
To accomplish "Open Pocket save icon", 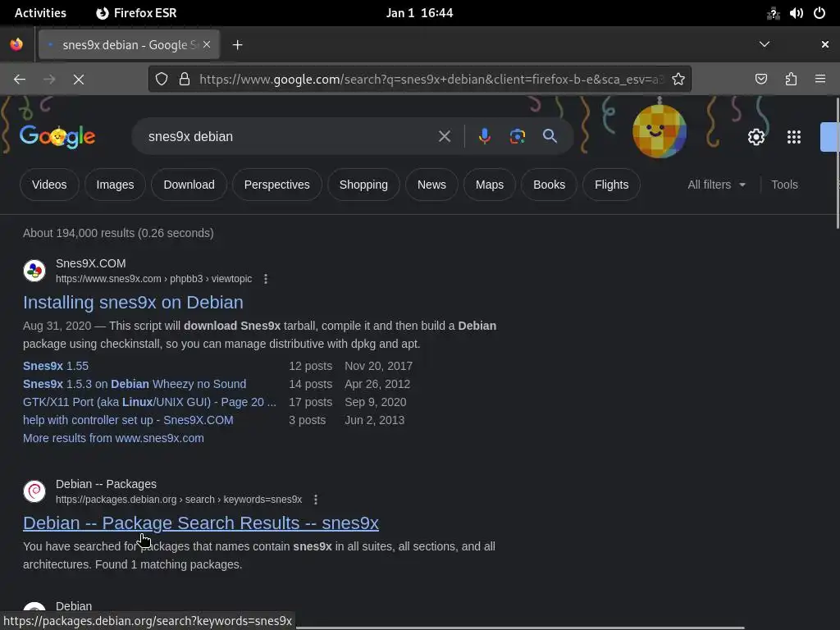I will pos(761,80).
